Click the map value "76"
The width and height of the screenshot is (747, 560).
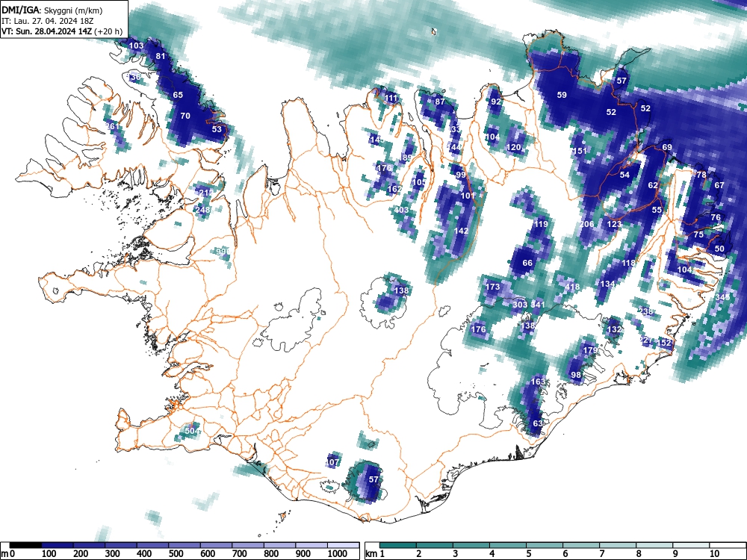coord(716,217)
